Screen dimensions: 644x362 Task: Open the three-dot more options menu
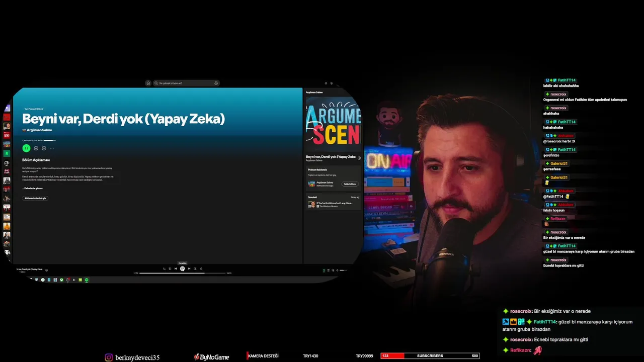[x=52, y=148]
